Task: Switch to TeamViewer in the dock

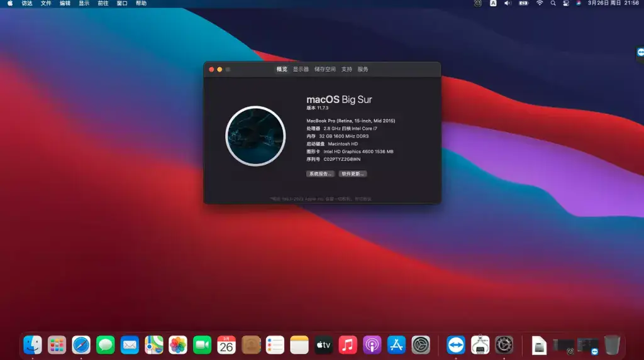Action: point(456,345)
